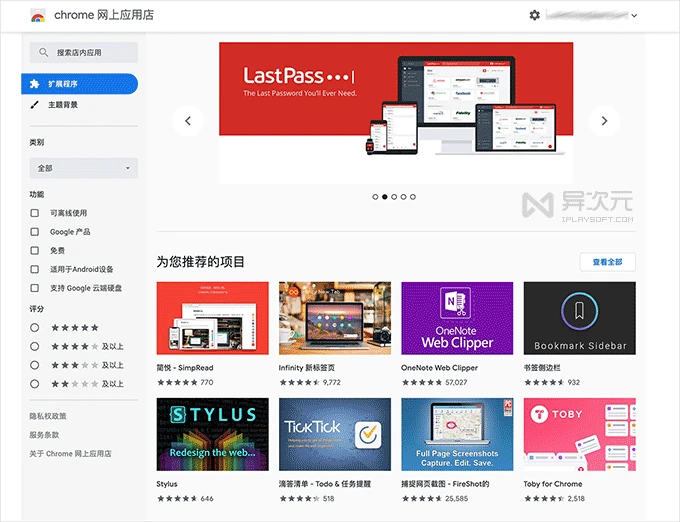Open the OneNote Web Clipper tile
Image resolution: width=680 pixels, height=522 pixels.
click(457, 318)
